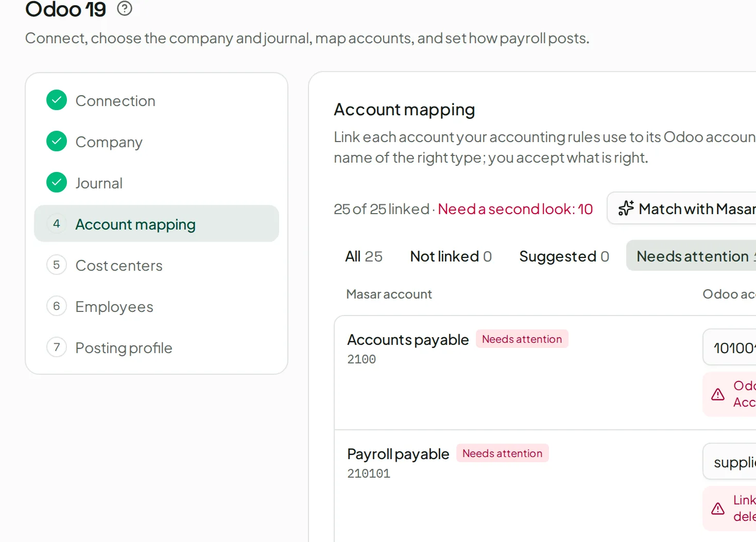Show the Suggested tab
This screenshot has width=756, height=542.
point(564,256)
